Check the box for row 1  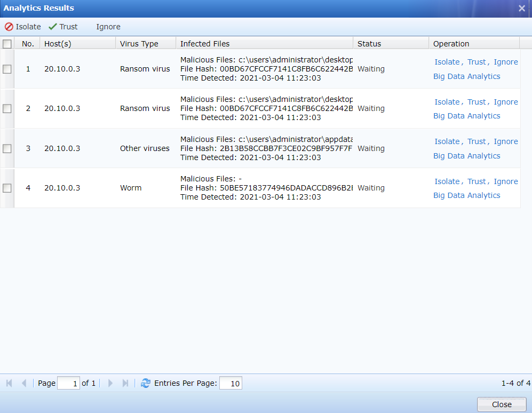pyautogui.click(x=7, y=69)
